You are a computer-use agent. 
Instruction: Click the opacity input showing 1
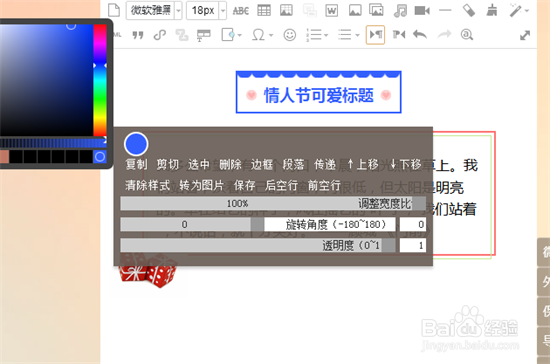[413, 245]
